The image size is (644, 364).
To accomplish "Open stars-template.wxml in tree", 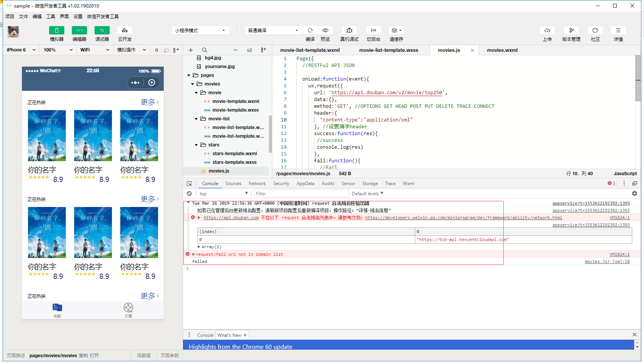I will [x=234, y=154].
